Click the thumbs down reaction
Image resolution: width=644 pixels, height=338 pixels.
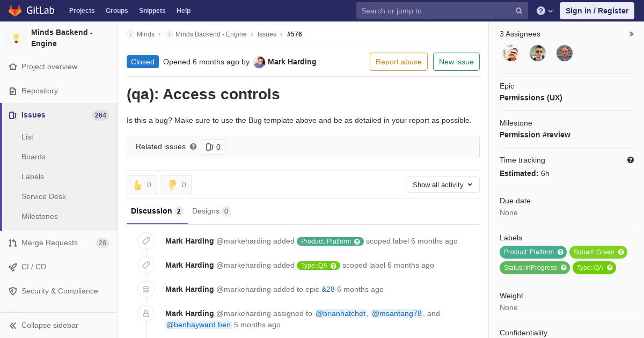click(x=177, y=185)
